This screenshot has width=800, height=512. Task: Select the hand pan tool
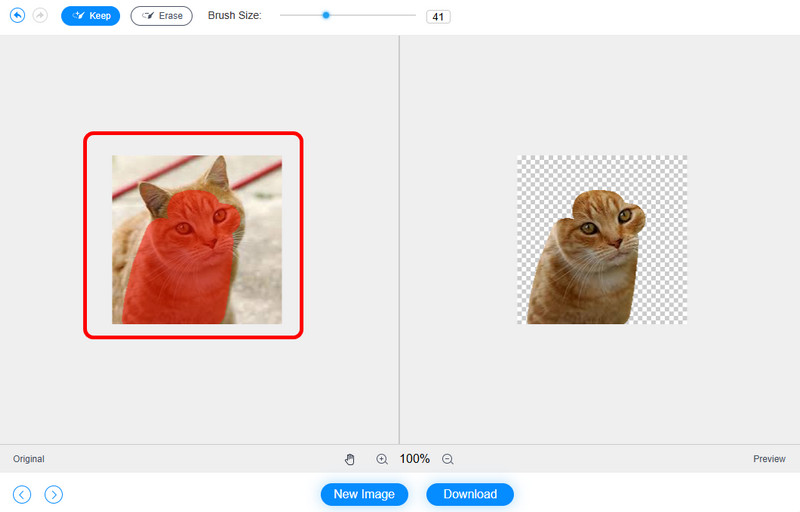(350, 459)
